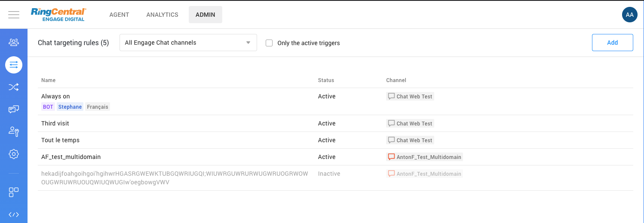Viewport: 644px width, 223px height.
Task: Click faded chat icon in the Inactive row
Action: (x=391, y=174)
